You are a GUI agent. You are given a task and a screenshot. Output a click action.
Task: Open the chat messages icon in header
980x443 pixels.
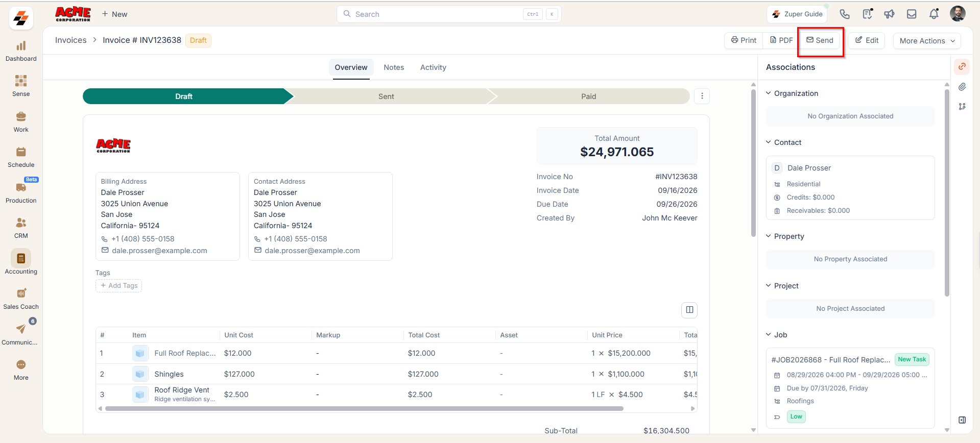click(x=867, y=14)
